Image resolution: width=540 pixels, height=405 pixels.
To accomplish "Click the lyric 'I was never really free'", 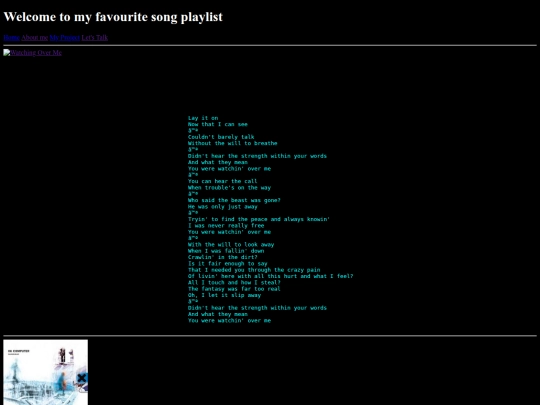I will coord(226,226).
